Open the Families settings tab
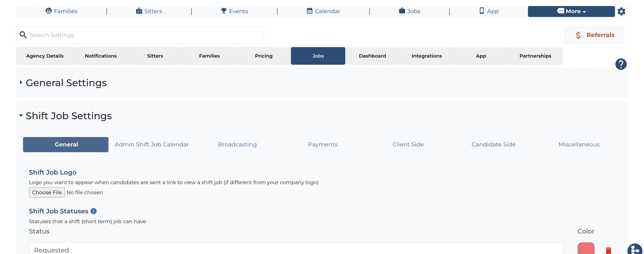644x254 pixels. pyautogui.click(x=209, y=56)
